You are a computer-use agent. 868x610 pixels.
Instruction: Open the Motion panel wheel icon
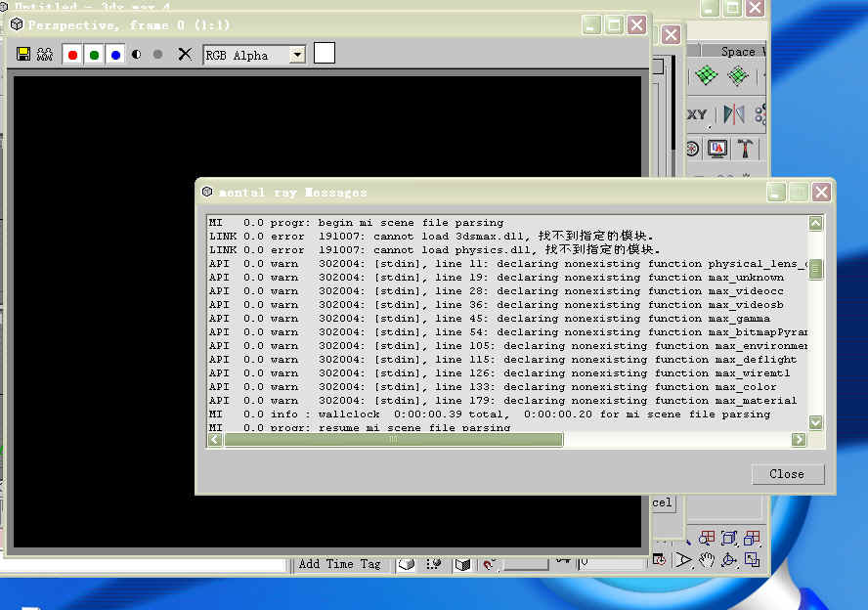click(692, 149)
